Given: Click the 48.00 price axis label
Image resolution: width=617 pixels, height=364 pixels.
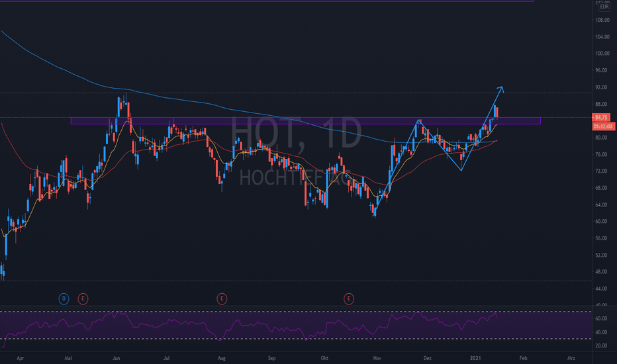Looking at the screenshot, I should pos(601,272).
